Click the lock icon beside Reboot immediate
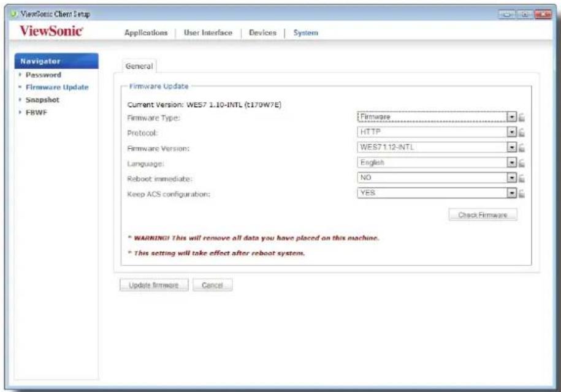 pyautogui.click(x=522, y=178)
